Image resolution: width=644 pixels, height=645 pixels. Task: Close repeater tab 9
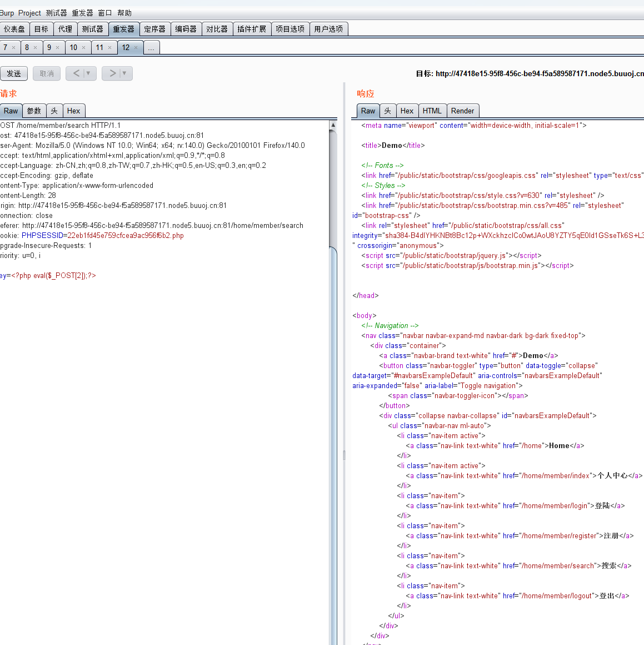tap(58, 48)
